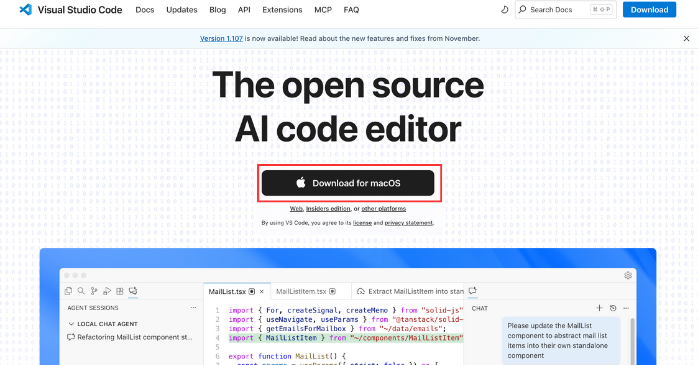698x365 pixels.
Task: Close the MailList.tsx tab with X
Action: click(x=262, y=292)
